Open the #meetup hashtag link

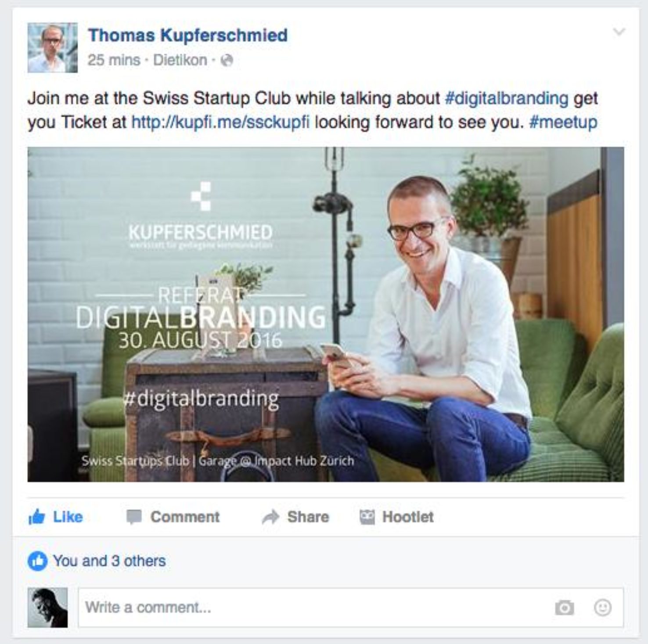[x=563, y=122]
